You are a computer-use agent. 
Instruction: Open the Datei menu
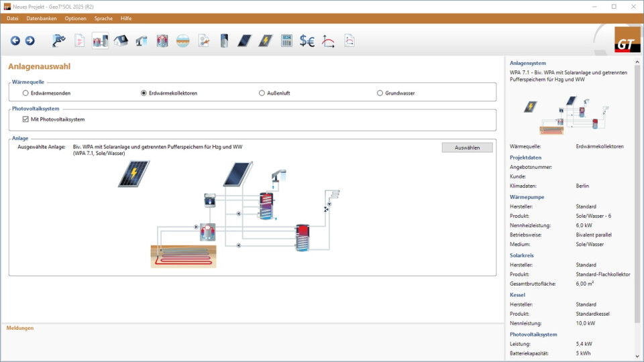pyautogui.click(x=13, y=18)
